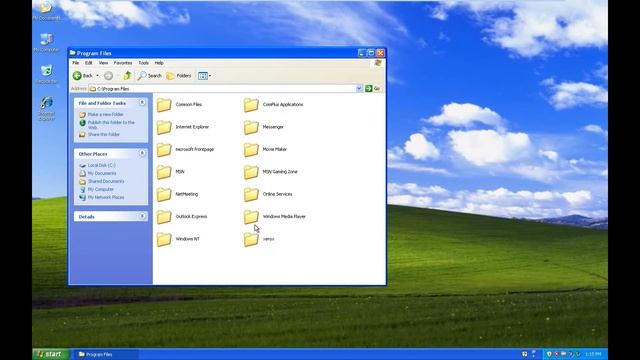Click the Program Files title bar folder icon
This screenshot has width=640, height=360.
pyautogui.click(x=73, y=53)
